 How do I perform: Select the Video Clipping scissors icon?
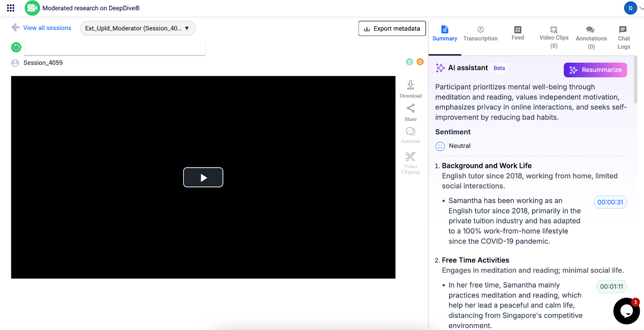coord(410,157)
